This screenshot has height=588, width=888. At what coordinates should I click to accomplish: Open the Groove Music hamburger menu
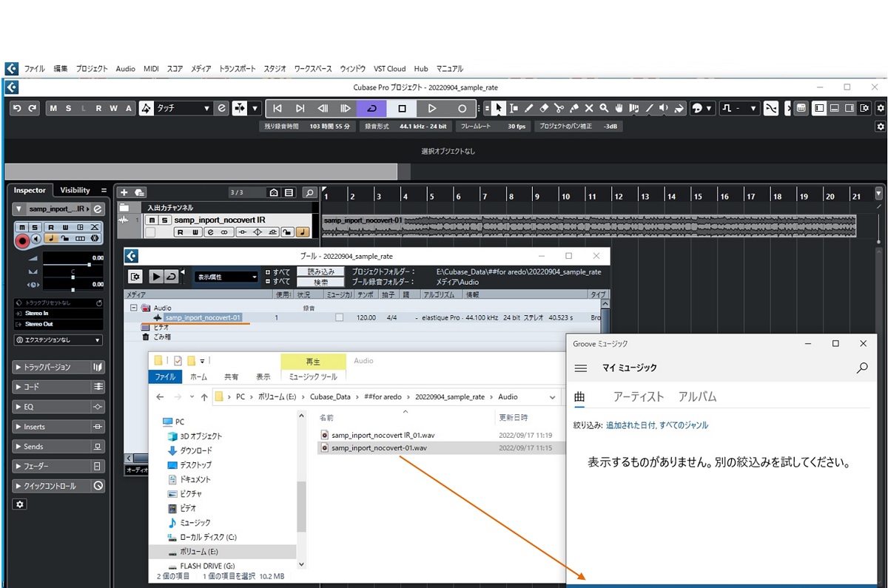tap(581, 368)
